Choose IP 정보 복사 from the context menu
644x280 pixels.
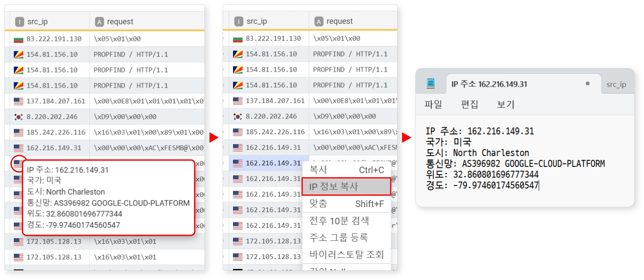(x=346, y=187)
